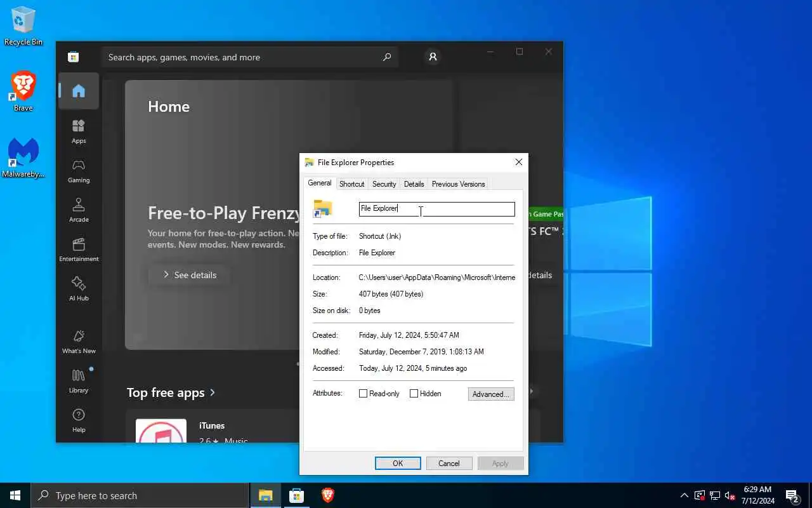Switch to the Security tab
Viewport: 812px width, 508px height.
(x=384, y=184)
